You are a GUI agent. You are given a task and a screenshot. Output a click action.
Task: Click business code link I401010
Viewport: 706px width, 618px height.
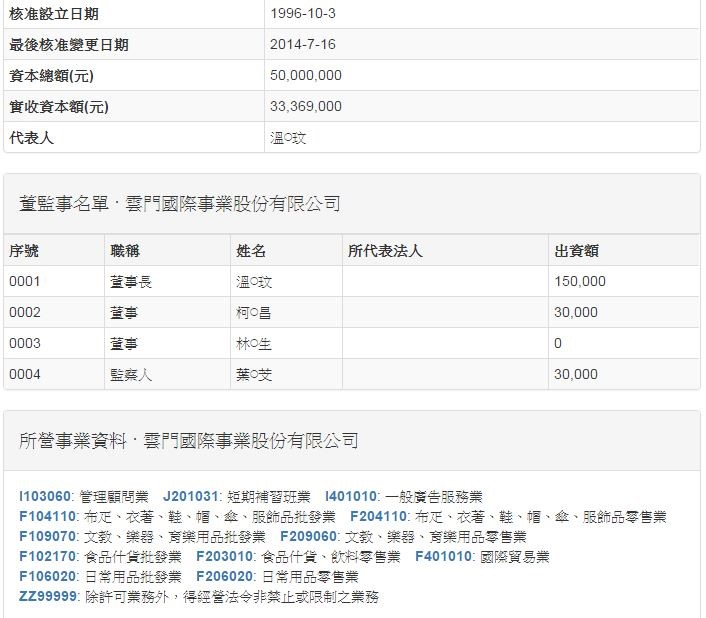coord(351,496)
